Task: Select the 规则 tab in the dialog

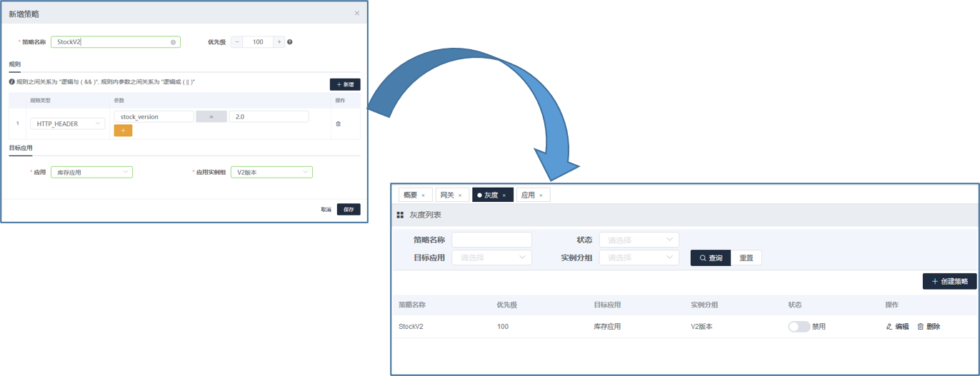Action: tap(15, 65)
